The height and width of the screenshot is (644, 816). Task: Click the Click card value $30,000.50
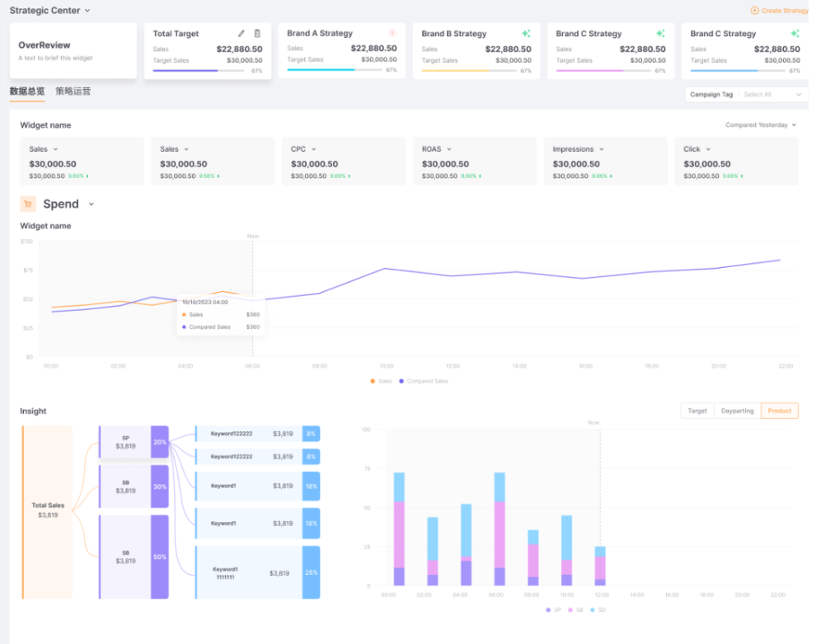tap(706, 164)
